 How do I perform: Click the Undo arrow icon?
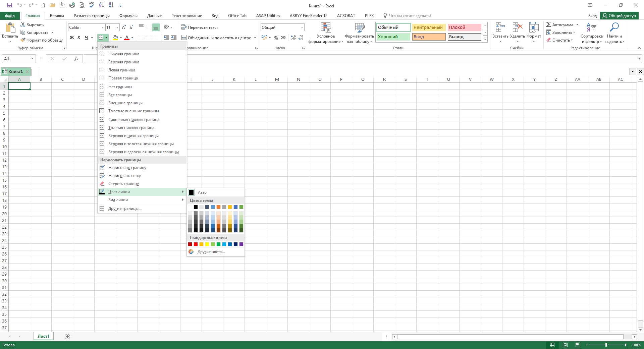[19, 5]
